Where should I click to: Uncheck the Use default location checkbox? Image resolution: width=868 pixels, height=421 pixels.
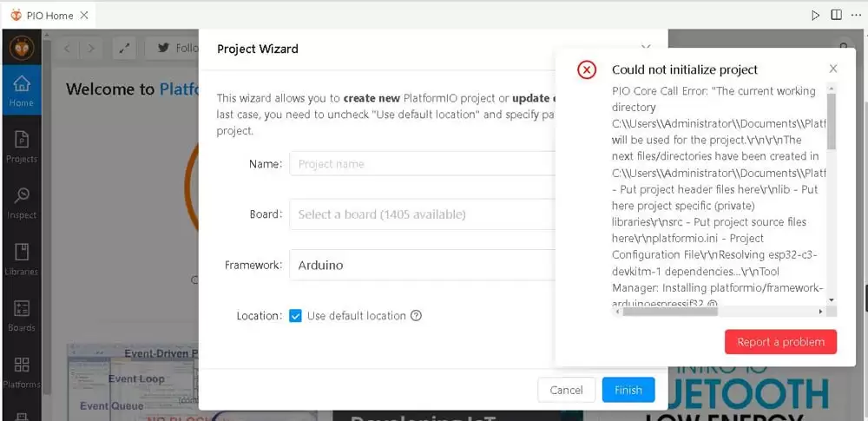(x=296, y=316)
